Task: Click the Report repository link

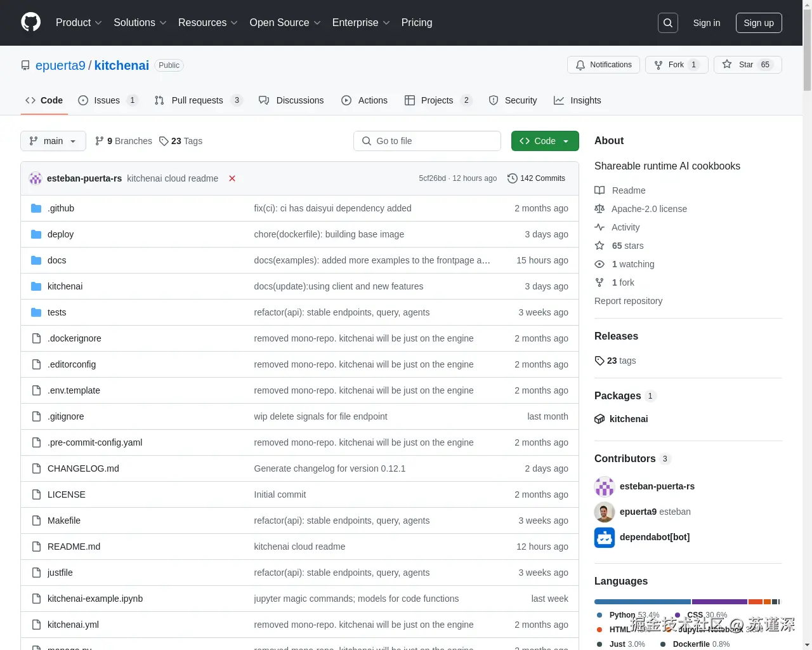Action: [x=628, y=301]
